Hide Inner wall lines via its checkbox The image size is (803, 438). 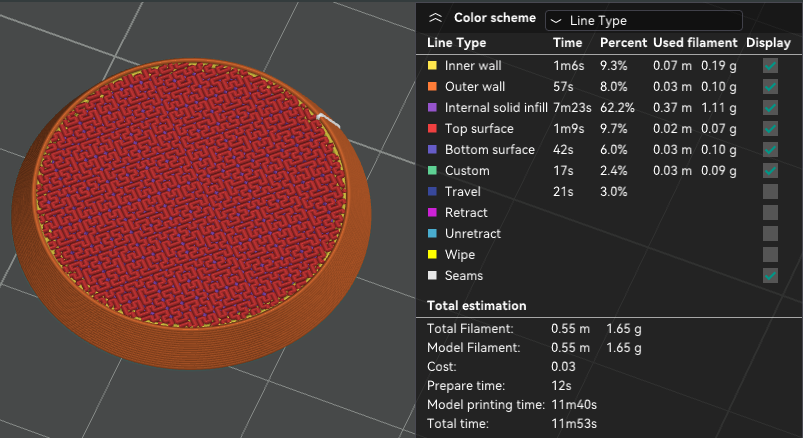[770, 66]
